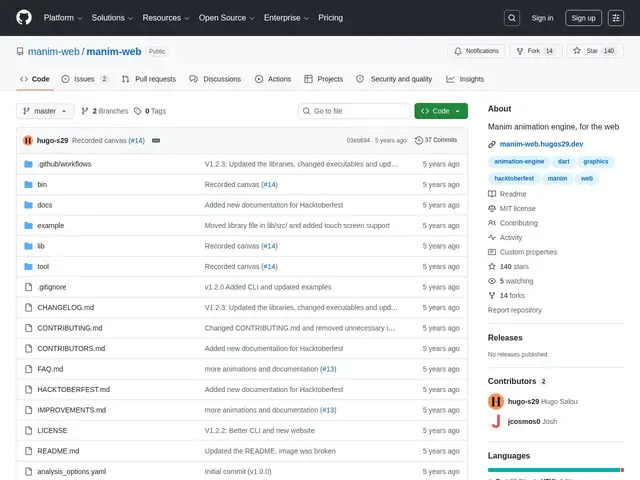640x480 pixels.
Task: Click jcosmos0 contributor avatar
Action: [x=496, y=421]
